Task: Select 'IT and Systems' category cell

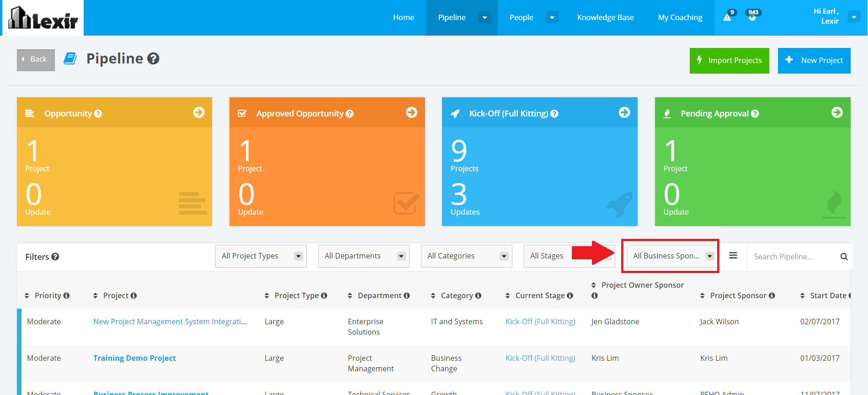Action: tap(457, 321)
